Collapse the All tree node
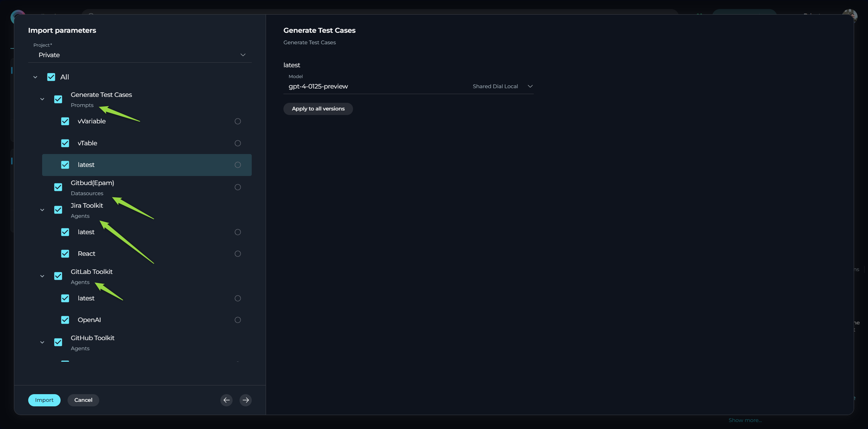868x429 pixels. tap(35, 77)
